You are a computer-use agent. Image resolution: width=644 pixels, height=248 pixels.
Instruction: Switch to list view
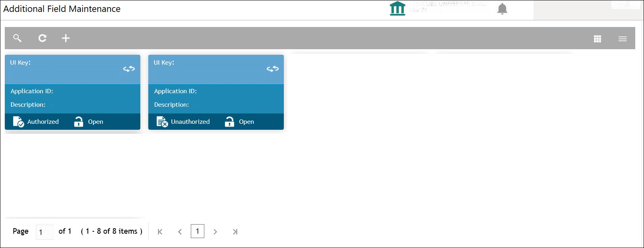click(x=623, y=39)
